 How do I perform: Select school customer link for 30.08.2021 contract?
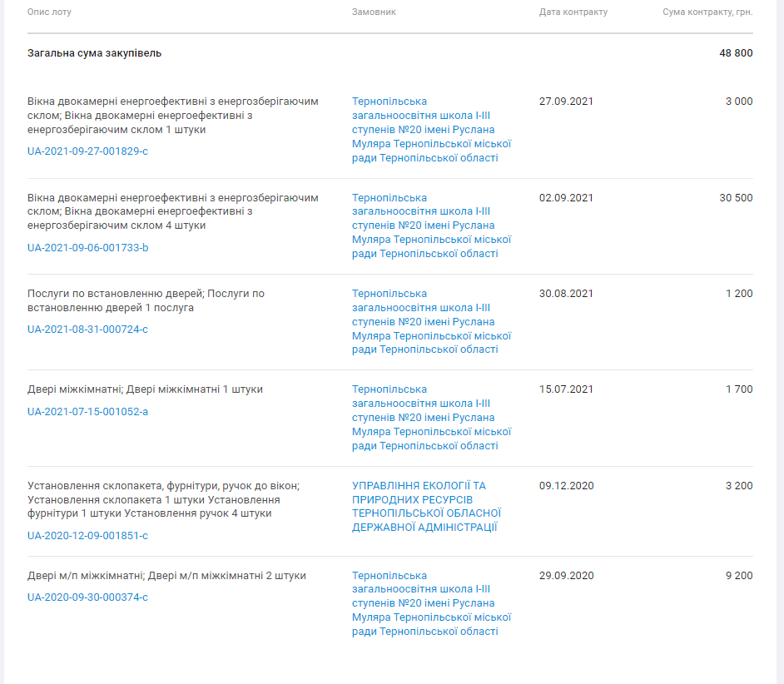(431, 321)
